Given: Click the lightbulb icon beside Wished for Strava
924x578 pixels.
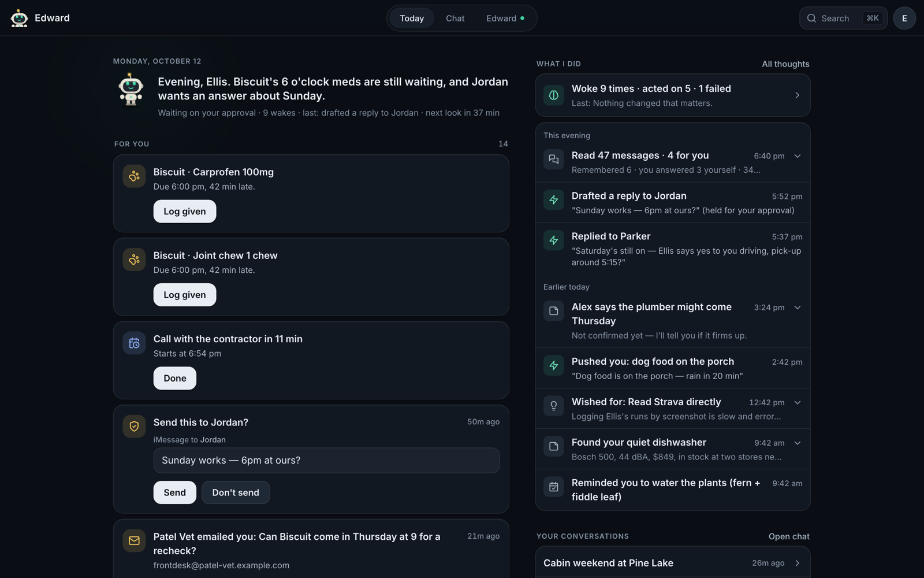Looking at the screenshot, I should [553, 406].
